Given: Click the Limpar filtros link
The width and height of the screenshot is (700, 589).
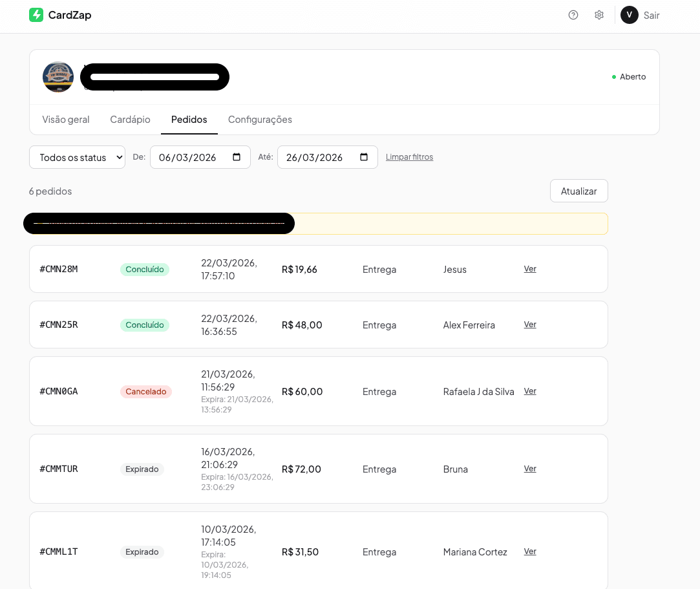Looking at the screenshot, I should click(x=409, y=156).
